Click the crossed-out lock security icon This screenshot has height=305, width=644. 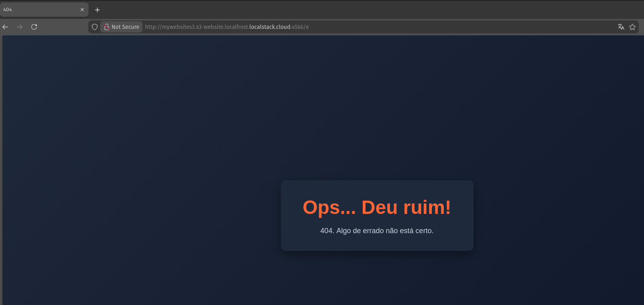[106, 27]
